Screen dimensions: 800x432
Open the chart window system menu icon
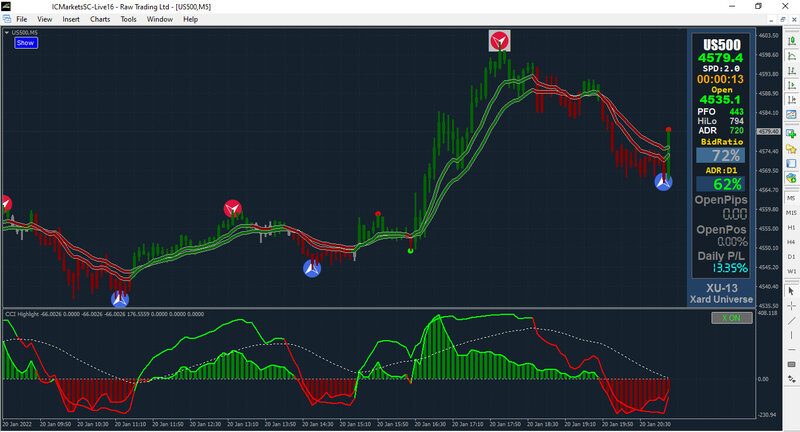pos(7,19)
